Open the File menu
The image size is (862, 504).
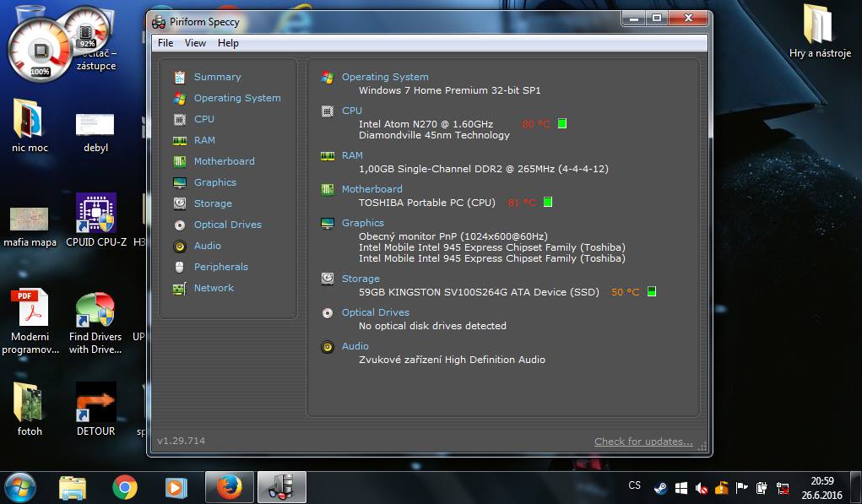click(165, 43)
